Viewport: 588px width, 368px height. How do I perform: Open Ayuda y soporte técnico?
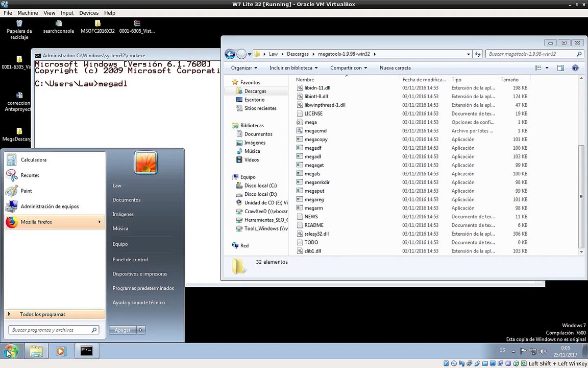(x=139, y=303)
